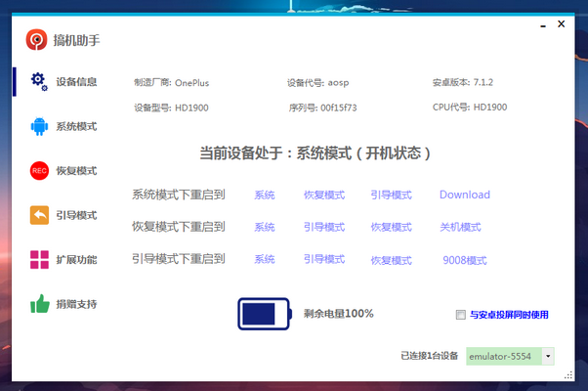Click 引导模式 link in 系统模式下重启到 row
Viewport: 588px width, 391px height.
point(391,195)
